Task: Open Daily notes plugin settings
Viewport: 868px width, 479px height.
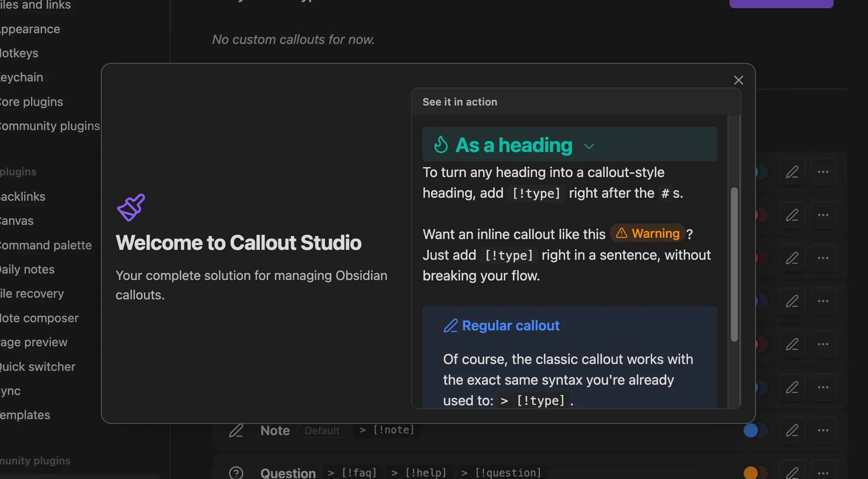Action: [27, 269]
